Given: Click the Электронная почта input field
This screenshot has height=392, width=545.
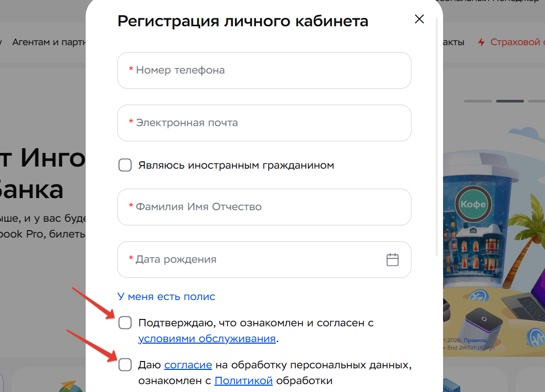Looking at the screenshot, I should [x=264, y=122].
